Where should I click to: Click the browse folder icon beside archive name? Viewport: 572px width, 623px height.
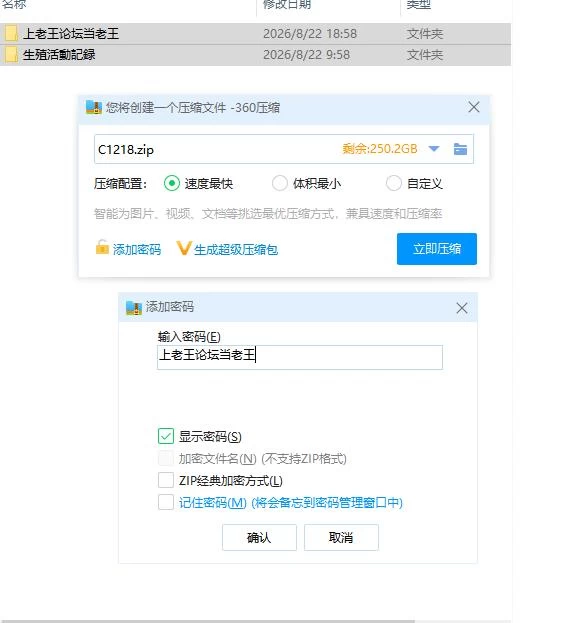pos(460,149)
